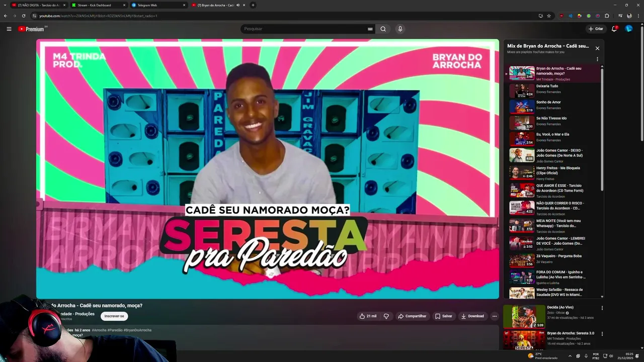Screen dimensions: 644x362
Task: View site information icon in address bar
Action: (35, 16)
